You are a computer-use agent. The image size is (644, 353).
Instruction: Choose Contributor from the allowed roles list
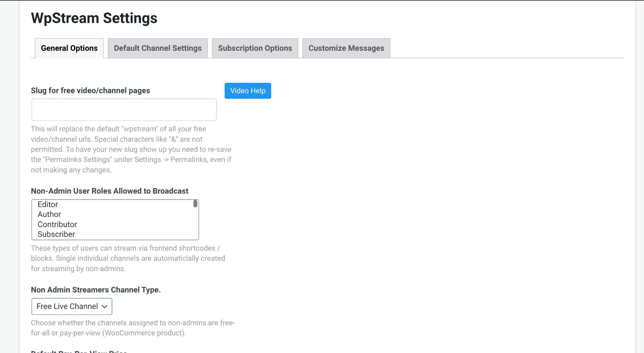point(57,224)
